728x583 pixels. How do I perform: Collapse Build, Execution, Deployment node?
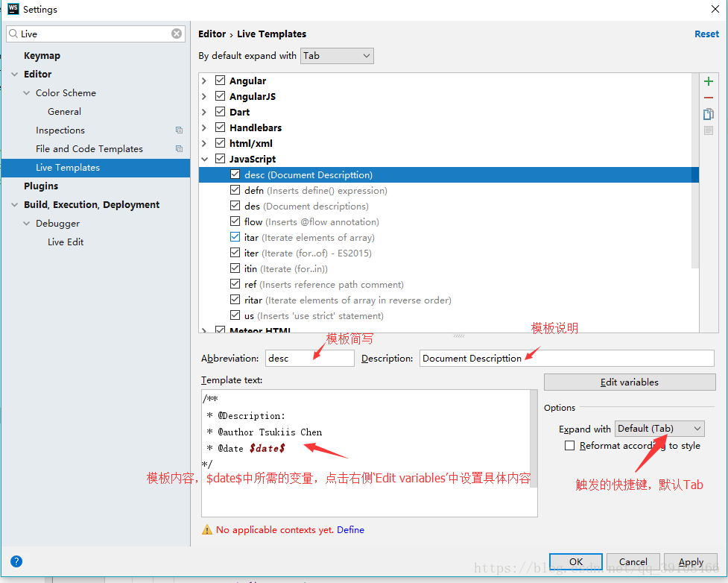click(15, 204)
